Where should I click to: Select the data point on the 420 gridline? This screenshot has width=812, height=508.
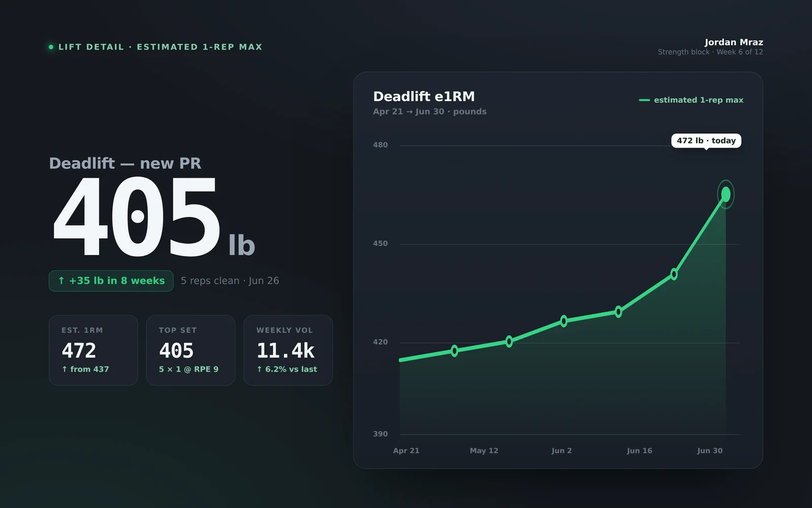pyautogui.click(x=509, y=341)
